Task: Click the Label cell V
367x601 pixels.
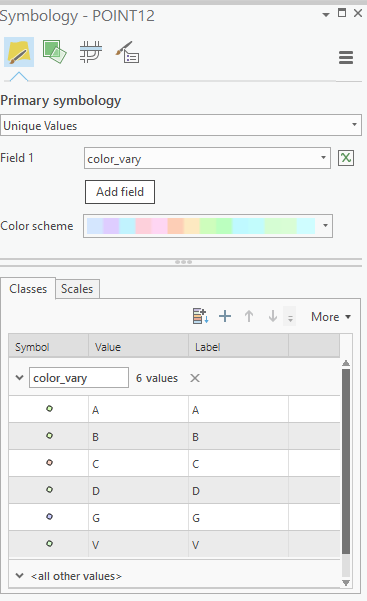Action: (238, 544)
